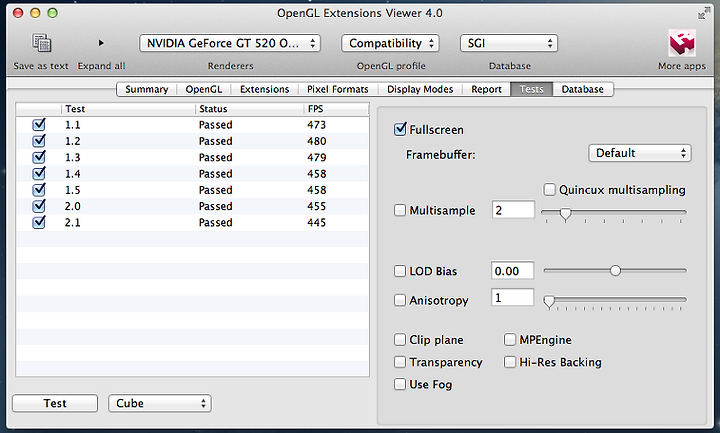Click the Framebuffer label

coord(440,155)
